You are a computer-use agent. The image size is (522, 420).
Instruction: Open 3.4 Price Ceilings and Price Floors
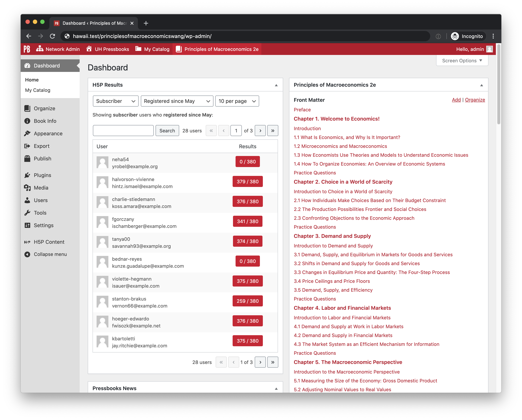[332, 281]
